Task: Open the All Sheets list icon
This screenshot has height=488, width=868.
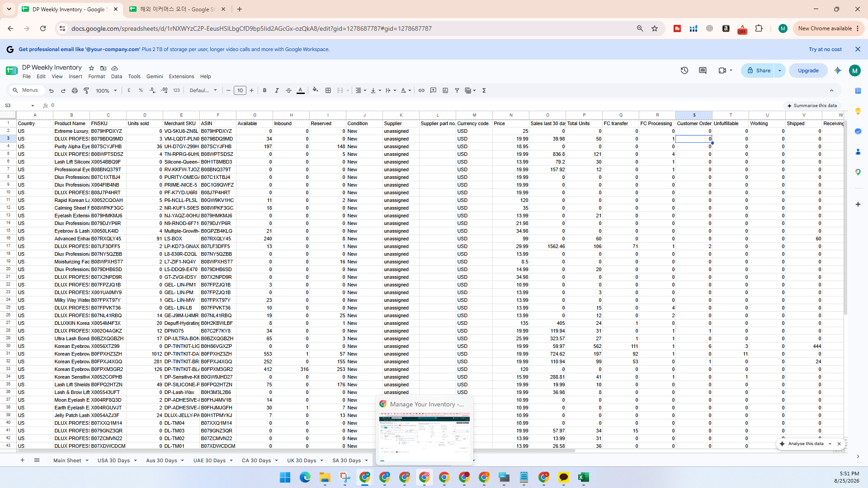Action: point(37,460)
